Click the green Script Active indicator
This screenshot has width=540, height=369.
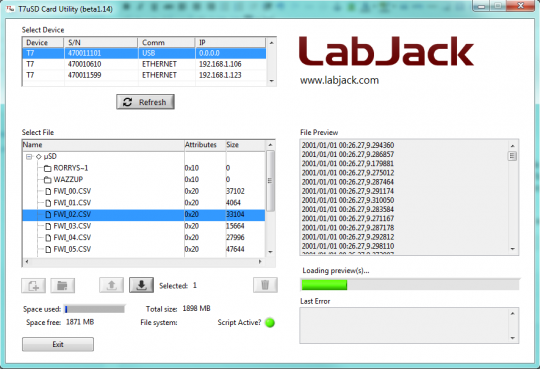(x=270, y=322)
